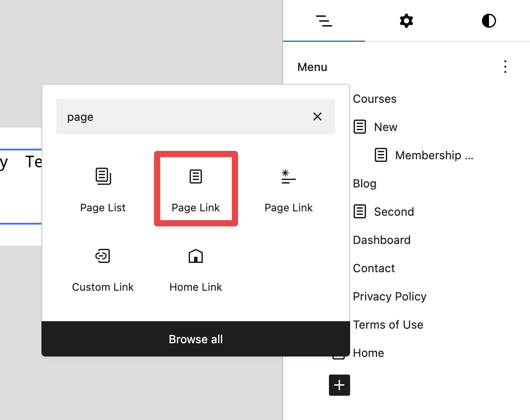Open the List View tab icon
This screenshot has width=530, height=420.
pyautogui.click(x=324, y=21)
